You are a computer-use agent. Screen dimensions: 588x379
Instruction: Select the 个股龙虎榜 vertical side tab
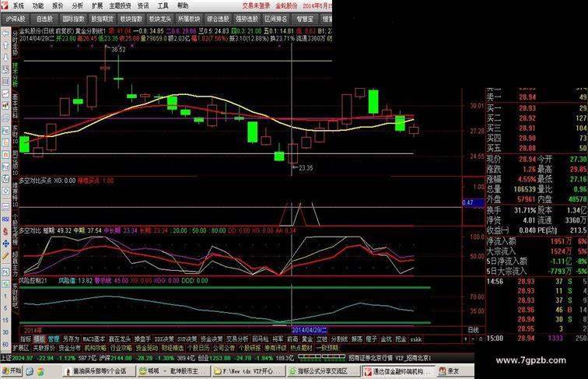pos(15,229)
